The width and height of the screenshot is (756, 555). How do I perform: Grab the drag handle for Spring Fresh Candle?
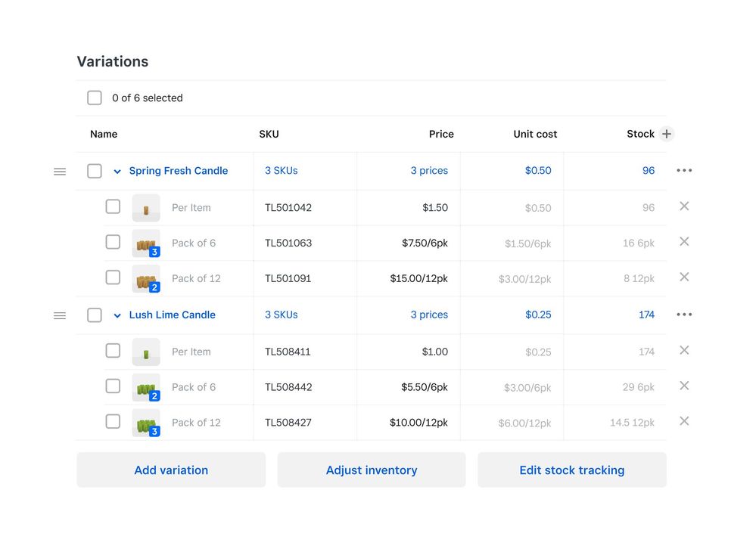click(x=60, y=172)
